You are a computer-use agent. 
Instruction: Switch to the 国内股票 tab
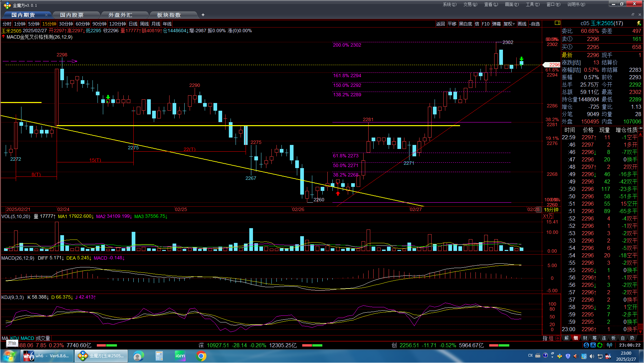(x=72, y=15)
